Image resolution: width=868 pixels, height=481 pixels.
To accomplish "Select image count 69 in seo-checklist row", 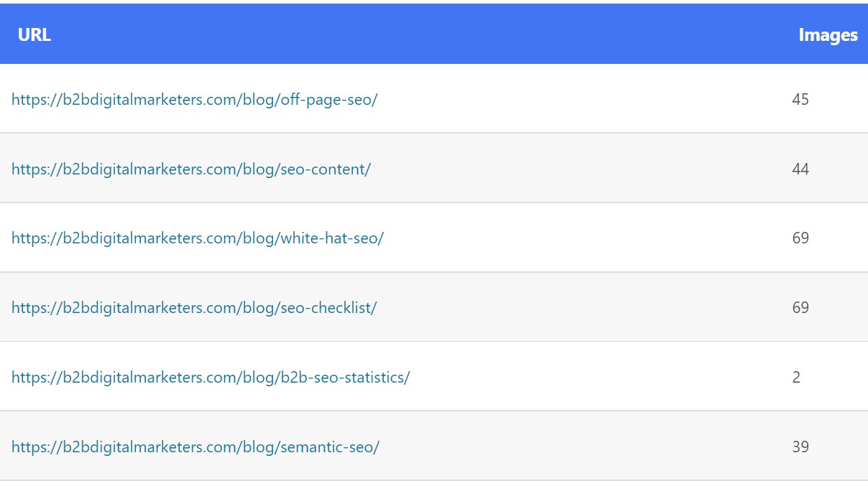I will (800, 308).
